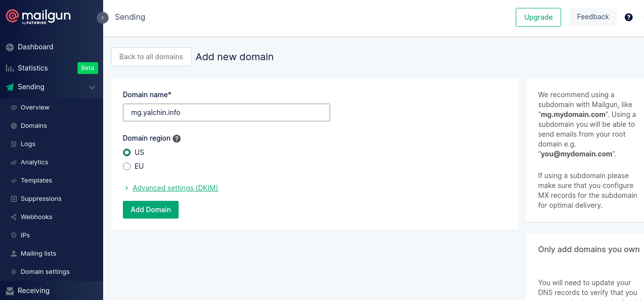Open the Dashboard from the sidebar icon
The image size is (644, 300).
(x=10, y=47)
